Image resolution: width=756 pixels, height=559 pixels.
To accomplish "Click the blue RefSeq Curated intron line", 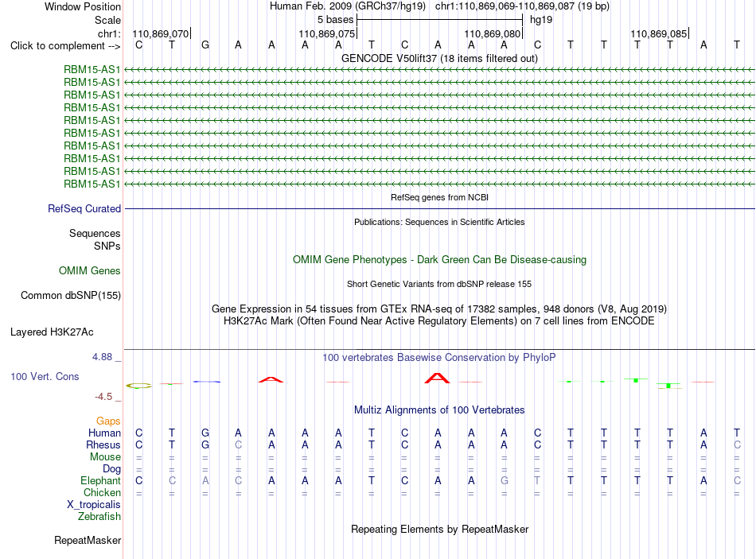I will tap(439, 208).
